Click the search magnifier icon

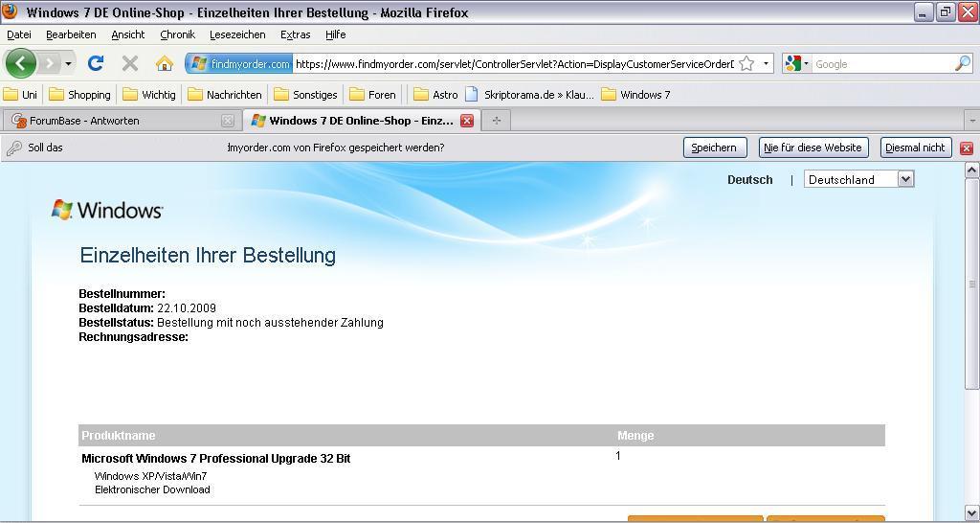pos(963,63)
